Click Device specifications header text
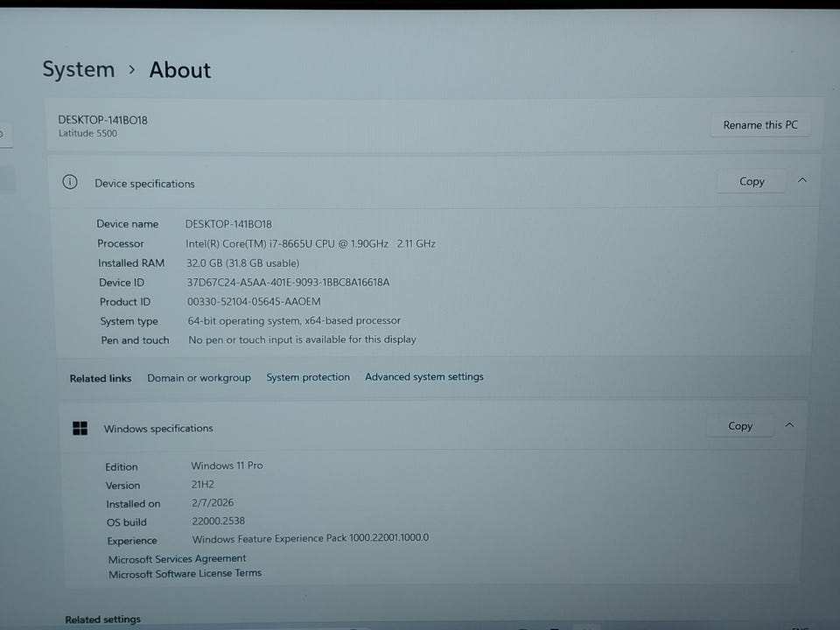 click(144, 183)
